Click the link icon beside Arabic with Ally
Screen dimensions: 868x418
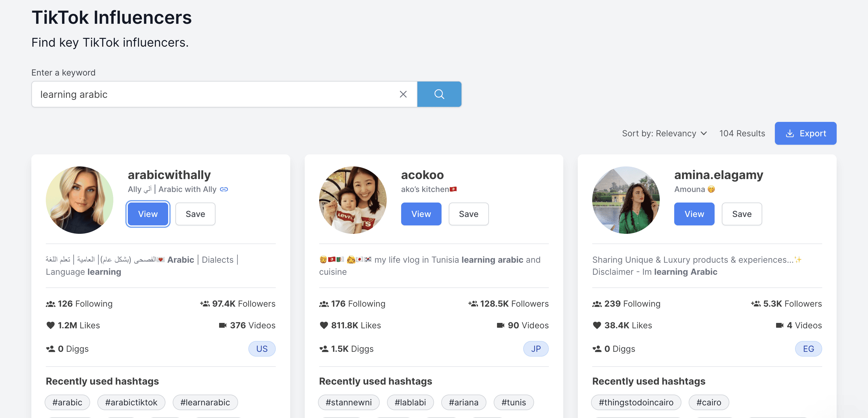click(224, 189)
